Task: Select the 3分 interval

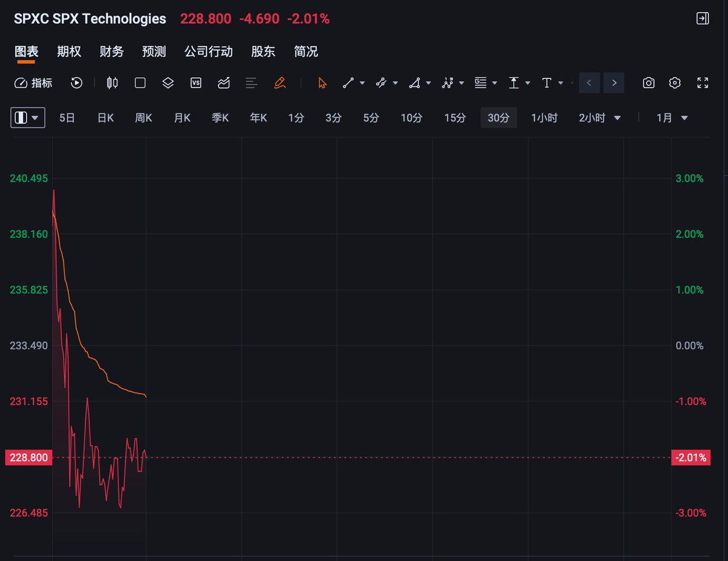Action: coord(334,118)
